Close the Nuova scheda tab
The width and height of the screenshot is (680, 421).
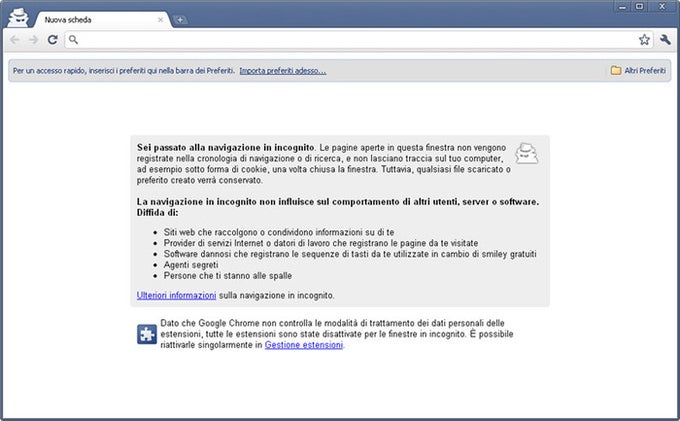coord(160,20)
